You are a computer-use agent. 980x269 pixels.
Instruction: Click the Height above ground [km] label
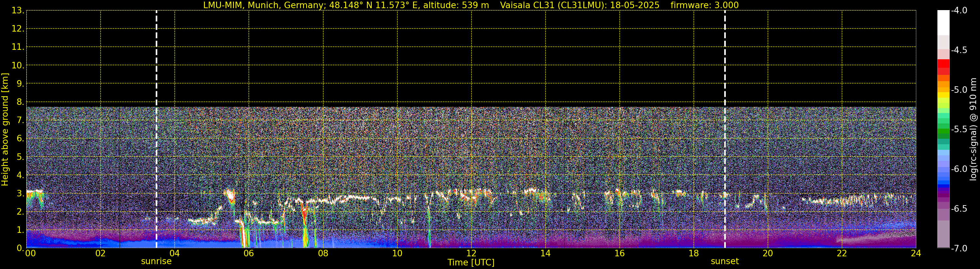click(x=5, y=130)
